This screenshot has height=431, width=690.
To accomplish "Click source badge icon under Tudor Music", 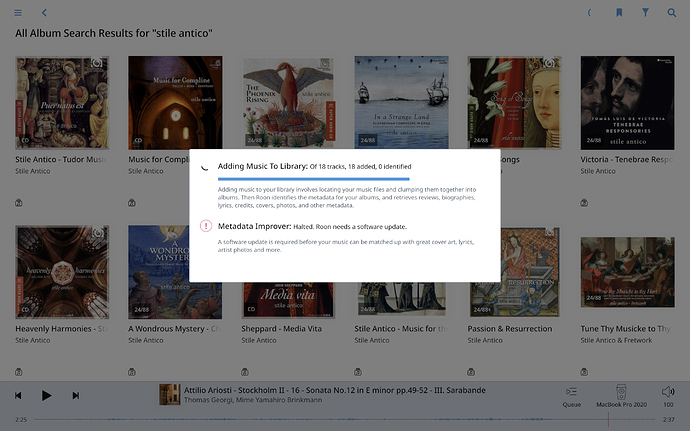I will coord(18,203).
